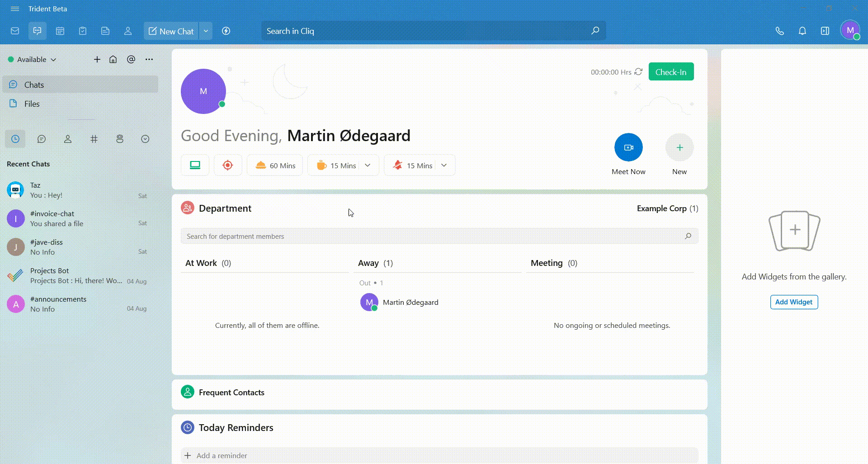
Task: Select Files in the left sidebar
Action: click(32, 104)
